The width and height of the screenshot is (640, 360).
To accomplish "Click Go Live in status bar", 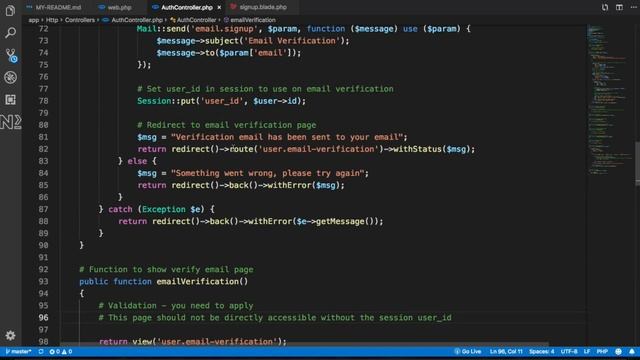I will [x=468, y=351].
